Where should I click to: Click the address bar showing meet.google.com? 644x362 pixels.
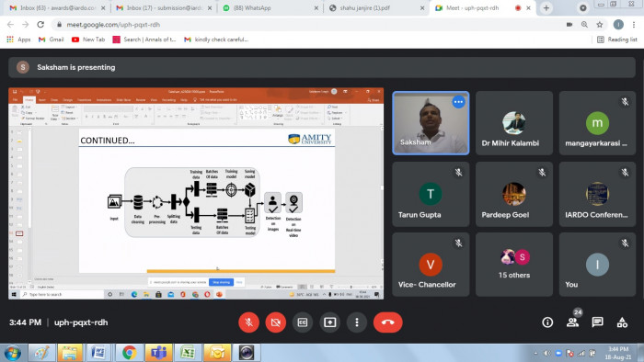click(x=312, y=25)
